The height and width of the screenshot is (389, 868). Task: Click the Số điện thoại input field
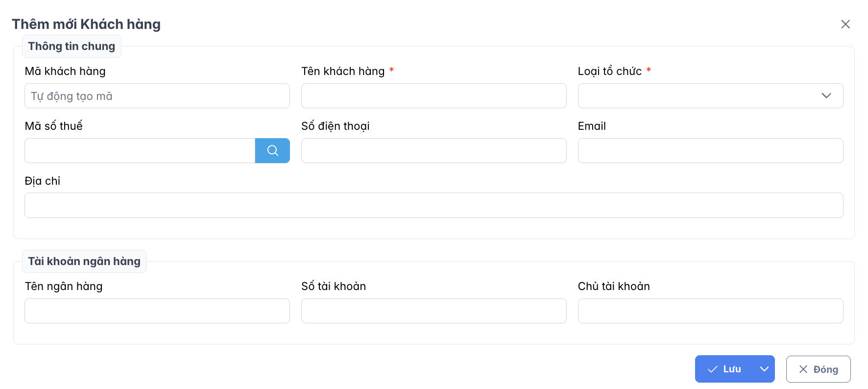434,150
